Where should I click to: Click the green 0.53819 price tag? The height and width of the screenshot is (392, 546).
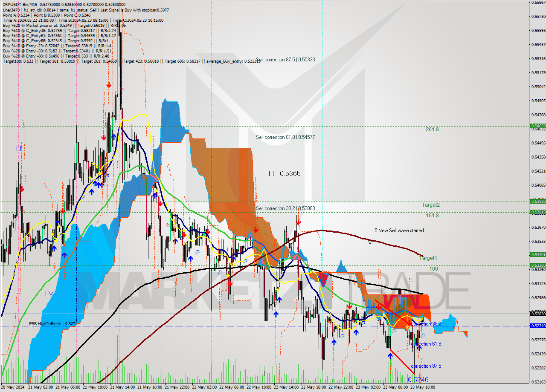tap(537, 212)
